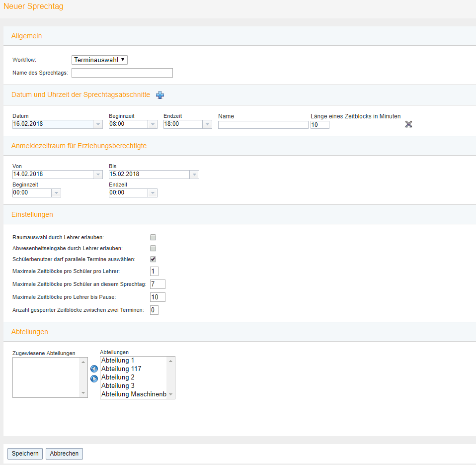476x465 pixels.
Task: Uncheck Schülerbenutzer darf parallele Termine auswählen
Action: click(153, 259)
